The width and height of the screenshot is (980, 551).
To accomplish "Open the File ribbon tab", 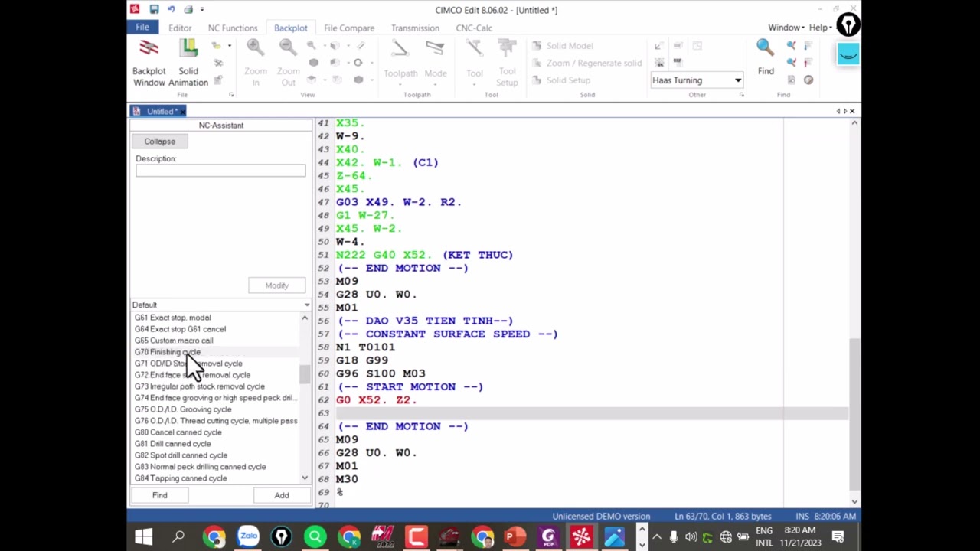I will coord(142,28).
